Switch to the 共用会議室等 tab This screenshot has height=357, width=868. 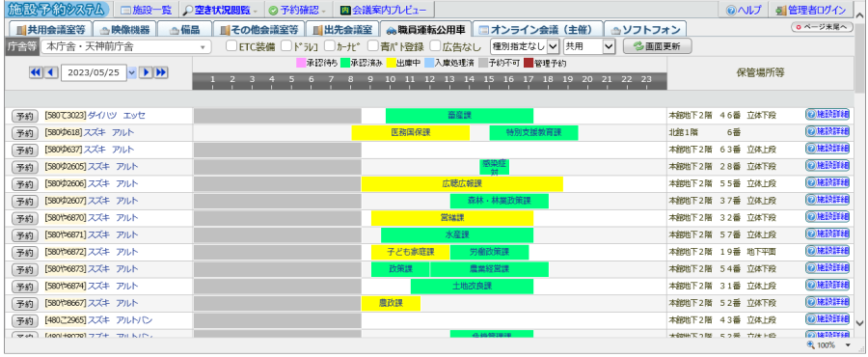point(50,29)
